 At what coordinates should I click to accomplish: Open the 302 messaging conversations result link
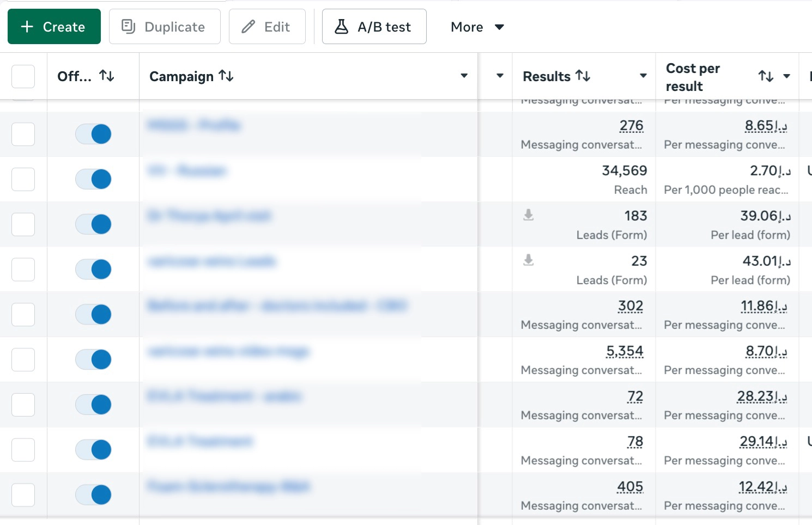[631, 307]
